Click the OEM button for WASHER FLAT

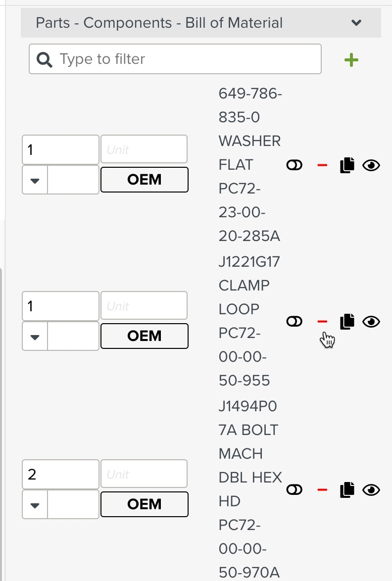[x=144, y=179]
